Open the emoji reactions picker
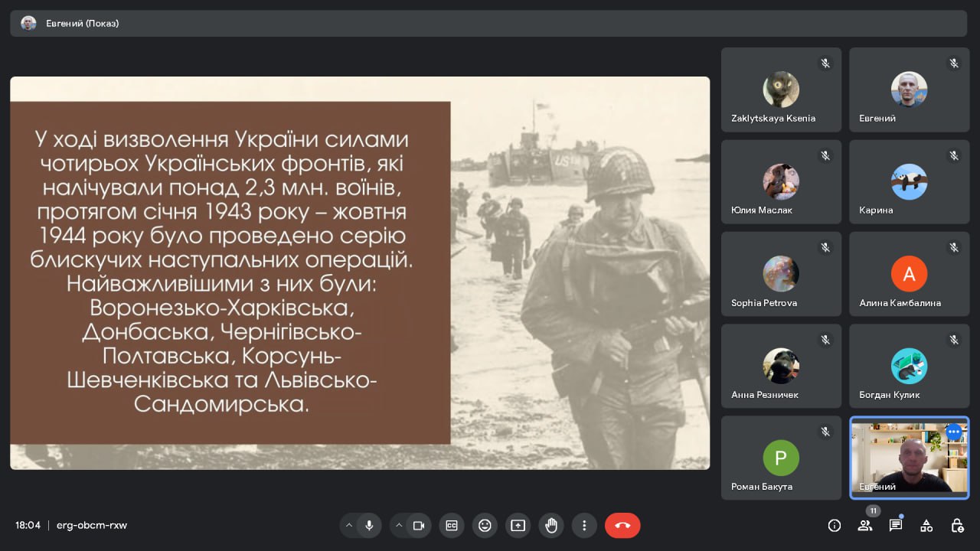The width and height of the screenshot is (980, 551). tap(485, 526)
